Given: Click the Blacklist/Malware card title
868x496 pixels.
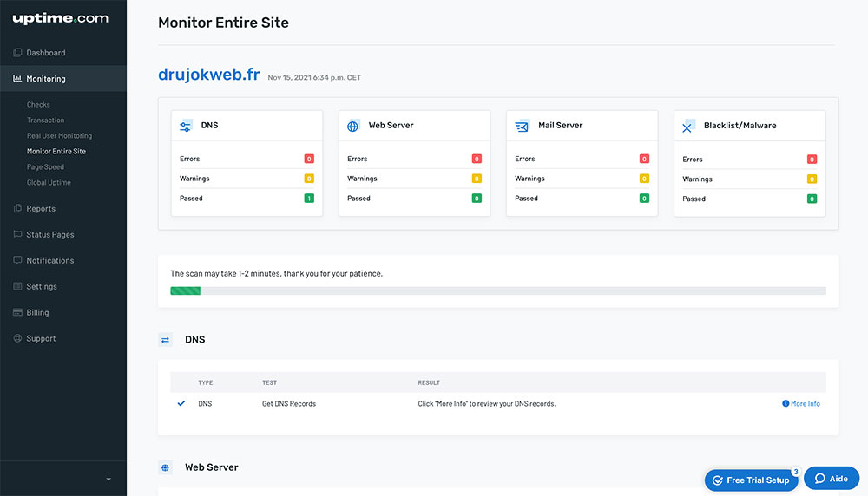Looking at the screenshot, I should click(x=740, y=126).
